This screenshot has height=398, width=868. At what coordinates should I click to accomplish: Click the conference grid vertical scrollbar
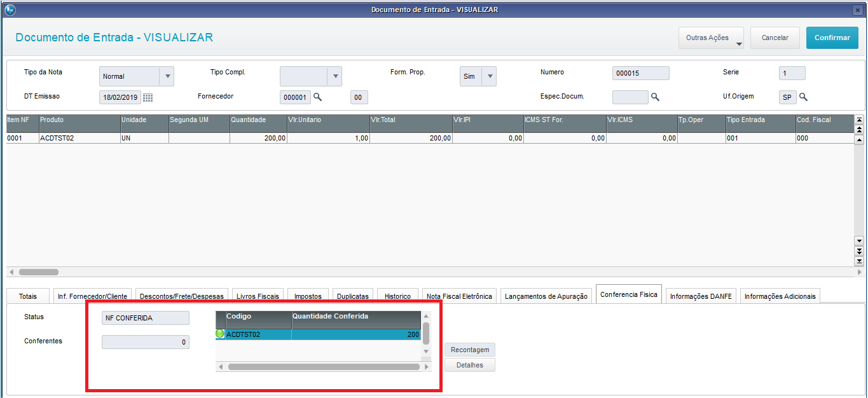[426, 333]
